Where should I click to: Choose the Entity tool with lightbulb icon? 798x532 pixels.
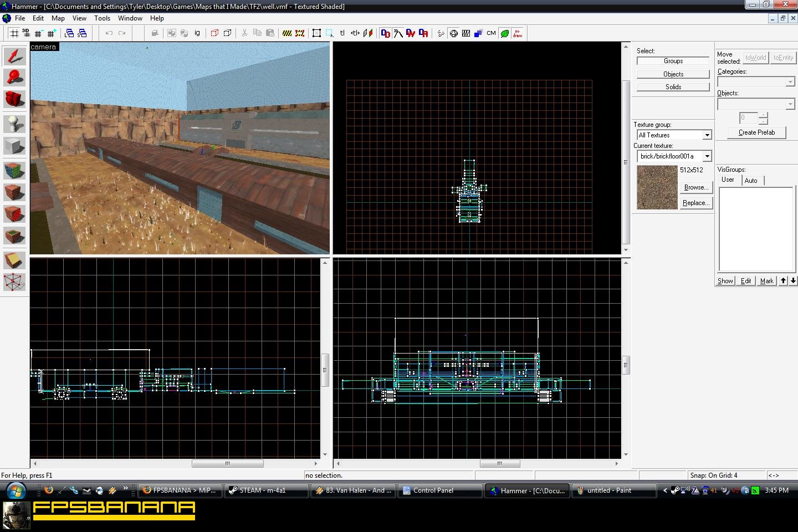(x=14, y=123)
